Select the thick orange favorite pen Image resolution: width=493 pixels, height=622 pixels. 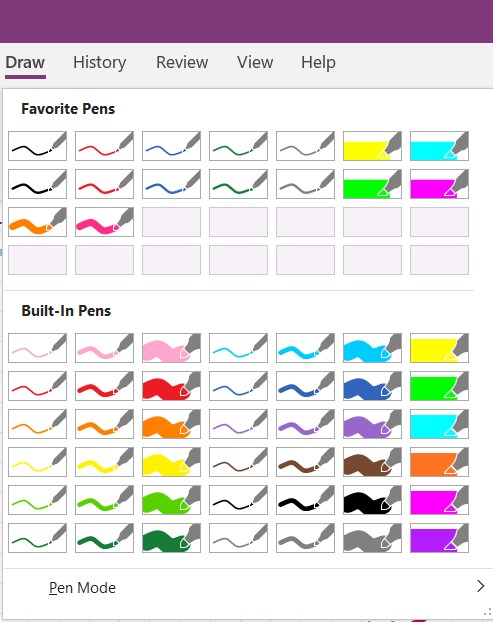[x=37, y=222]
